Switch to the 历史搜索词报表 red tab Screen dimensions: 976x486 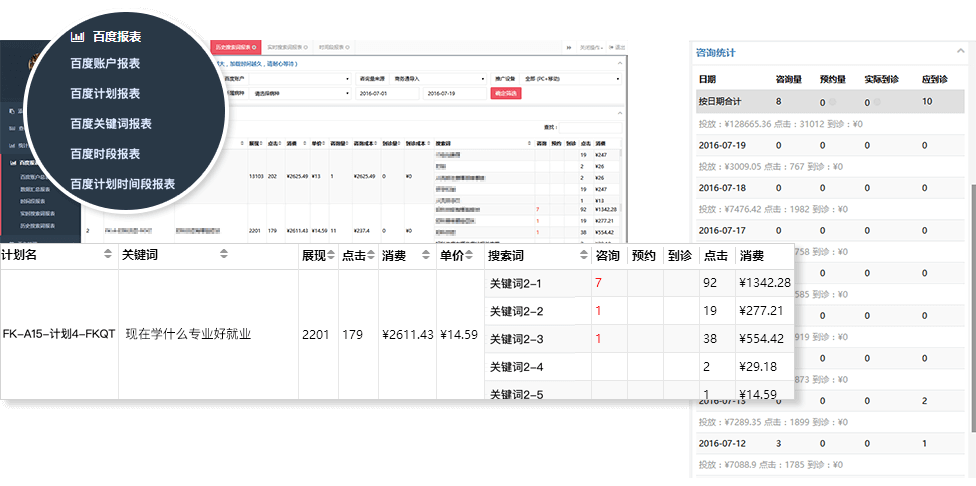(x=236, y=47)
